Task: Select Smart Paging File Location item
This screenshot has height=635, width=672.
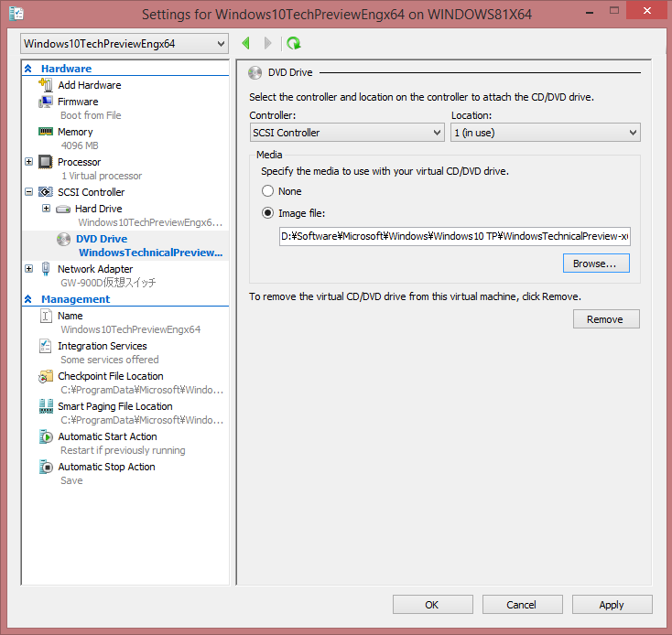Action: [x=115, y=406]
